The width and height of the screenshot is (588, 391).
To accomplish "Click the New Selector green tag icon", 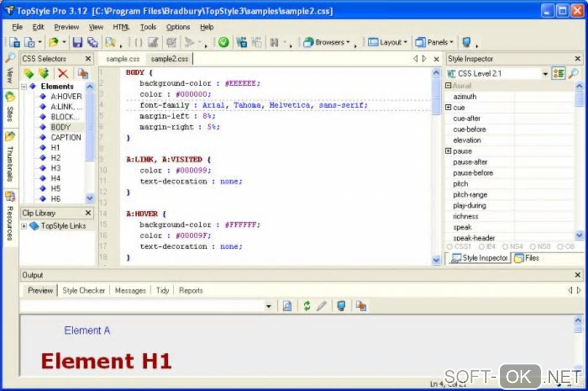I will click(x=28, y=73).
